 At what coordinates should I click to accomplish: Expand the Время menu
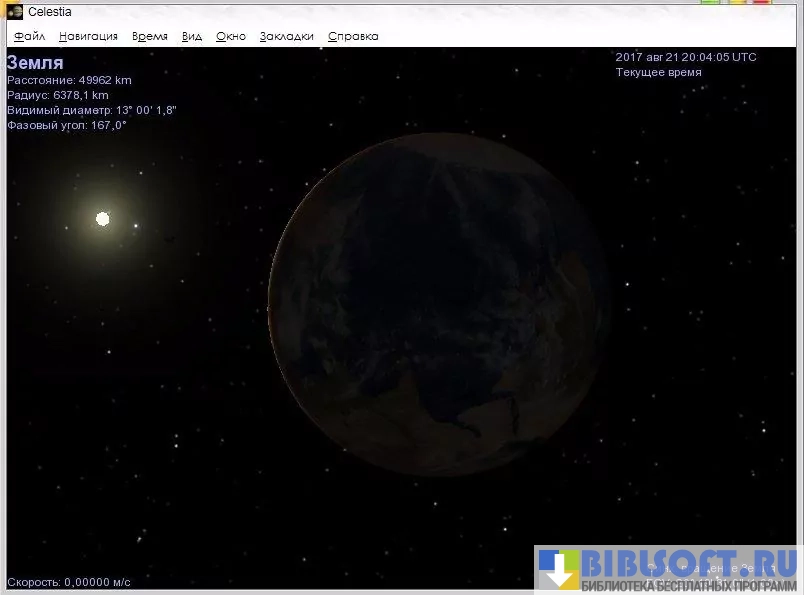click(x=150, y=36)
